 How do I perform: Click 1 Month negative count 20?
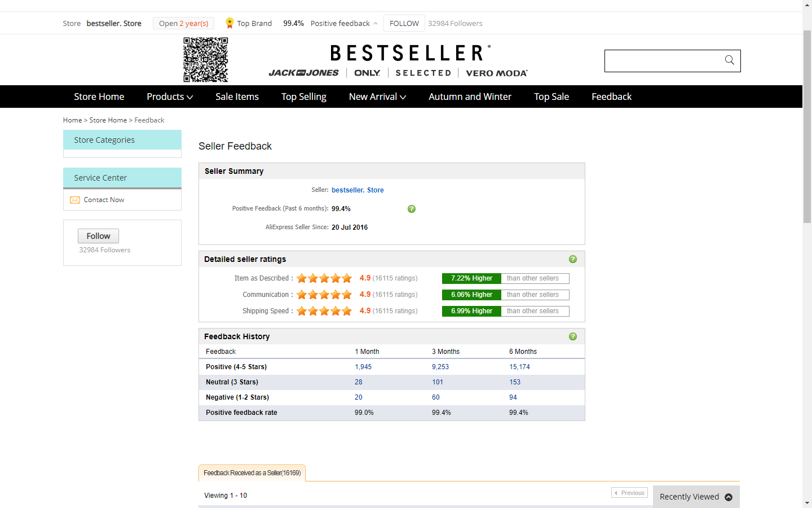point(359,397)
